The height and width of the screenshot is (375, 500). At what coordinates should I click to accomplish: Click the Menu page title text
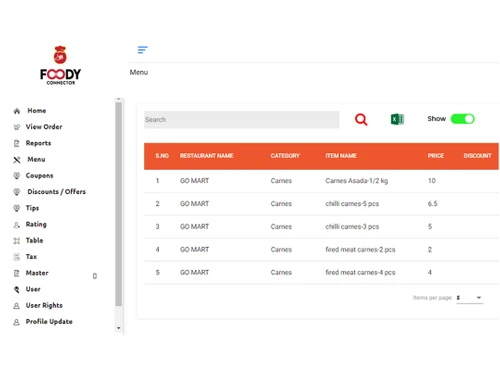[x=139, y=72]
